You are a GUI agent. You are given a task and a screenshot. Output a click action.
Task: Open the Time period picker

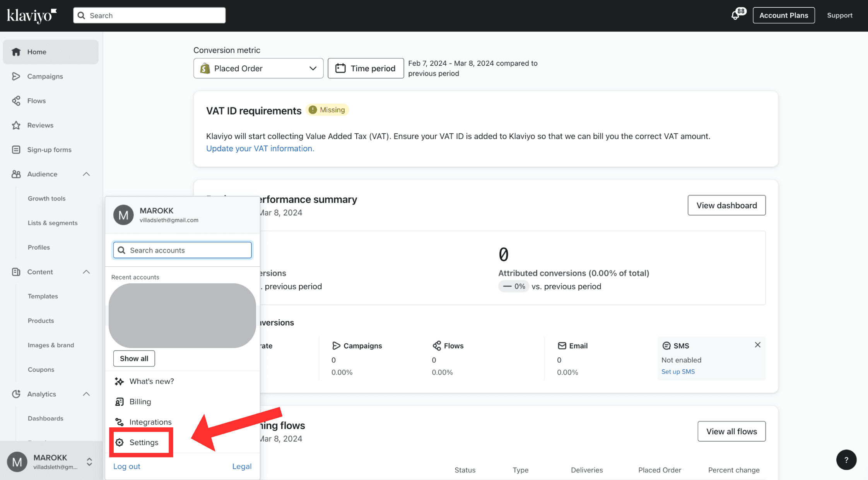366,69
